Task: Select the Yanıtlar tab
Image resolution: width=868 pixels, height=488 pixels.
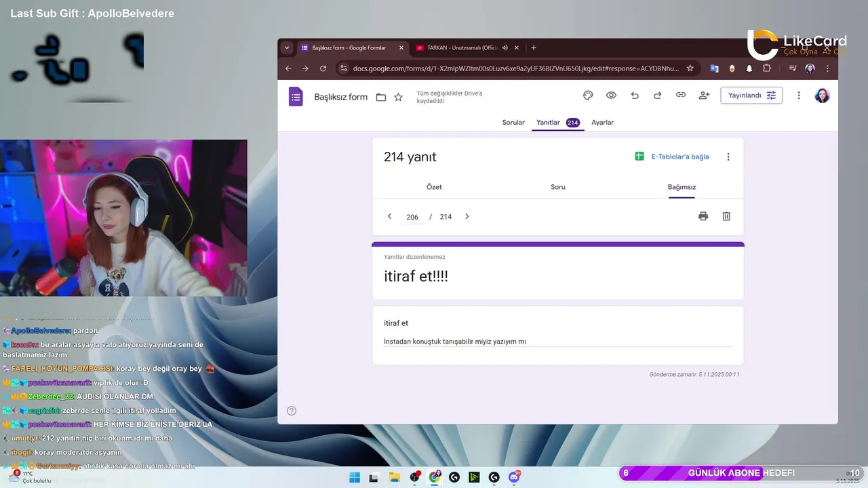Action: [x=557, y=123]
